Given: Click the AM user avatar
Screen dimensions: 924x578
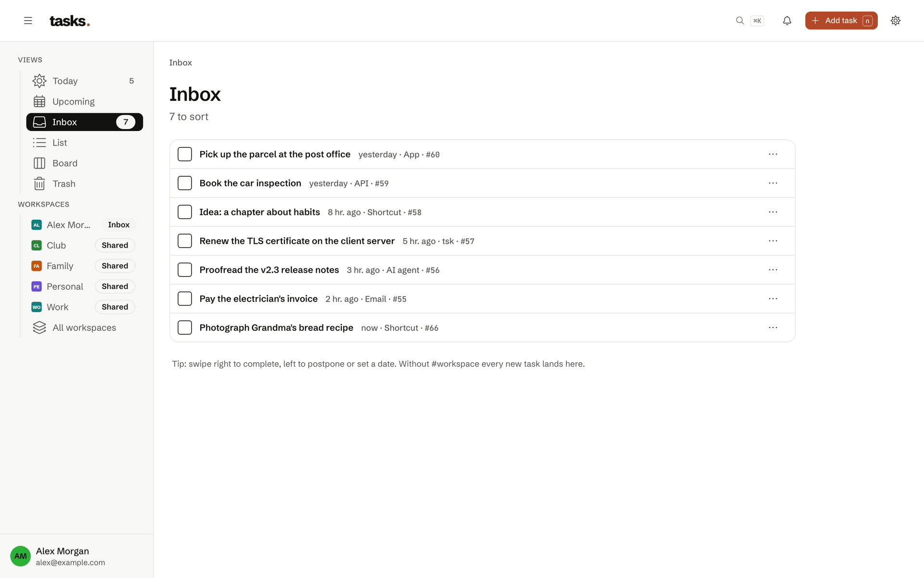Looking at the screenshot, I should coord(21,556).
